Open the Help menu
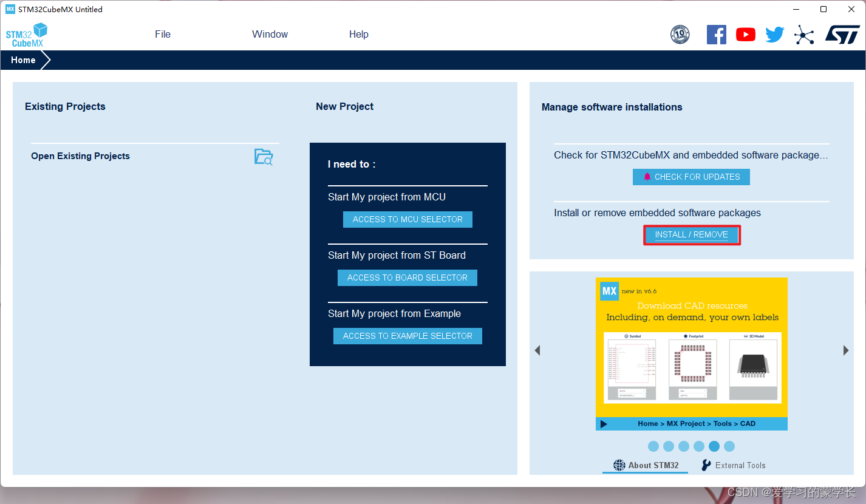The image size is (866, 504). (x=359, y=35)
